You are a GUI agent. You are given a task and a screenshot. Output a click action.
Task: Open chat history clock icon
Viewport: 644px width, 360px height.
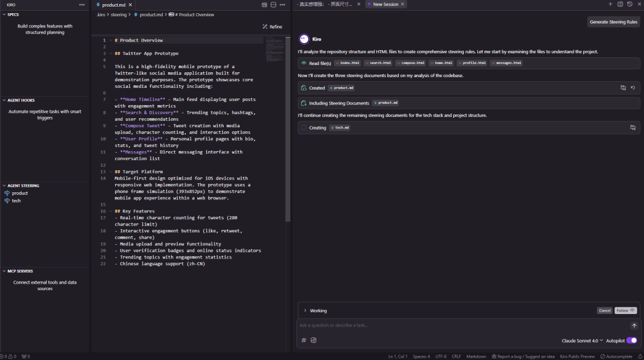[630, 4]
